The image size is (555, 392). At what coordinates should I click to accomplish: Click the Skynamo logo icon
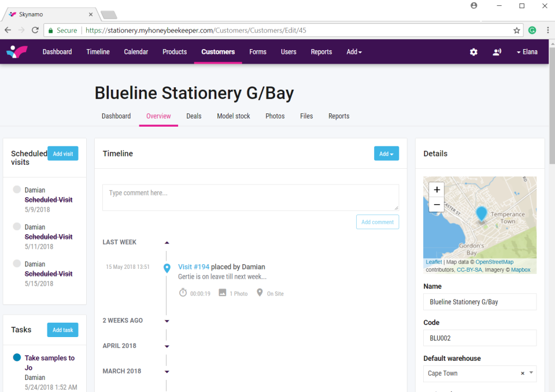17,52
